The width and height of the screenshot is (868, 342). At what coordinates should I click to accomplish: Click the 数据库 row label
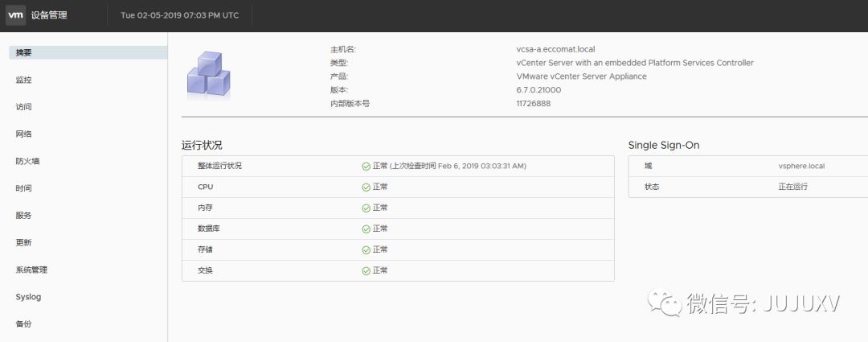pyautogui.click(x=209, y=229)
